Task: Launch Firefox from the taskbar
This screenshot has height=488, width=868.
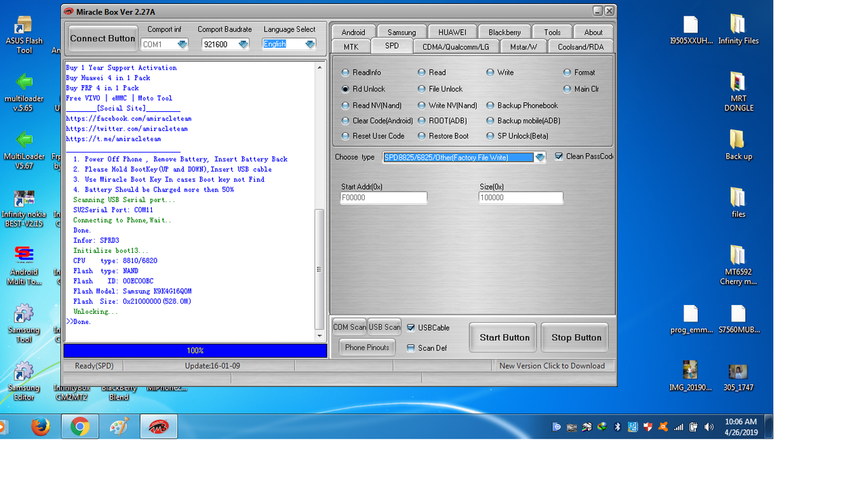Action: tap(41, 426)
